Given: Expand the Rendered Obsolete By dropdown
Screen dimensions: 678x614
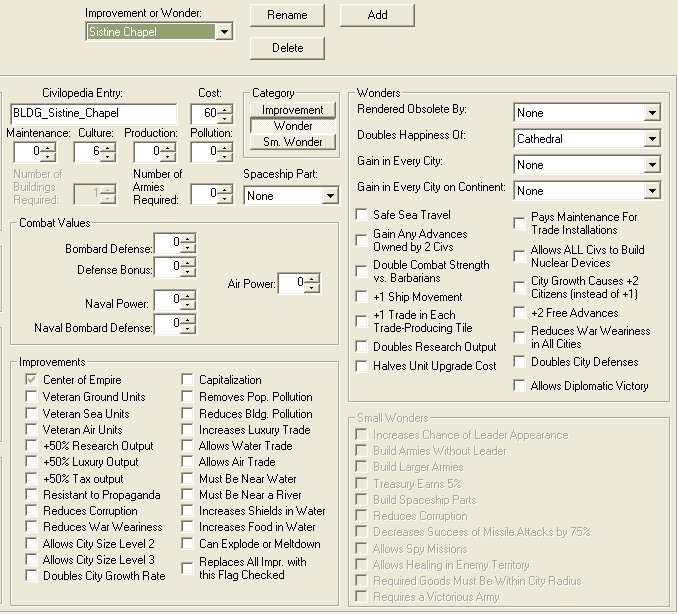Looking at the screenshot, I should tap(652, 112).
